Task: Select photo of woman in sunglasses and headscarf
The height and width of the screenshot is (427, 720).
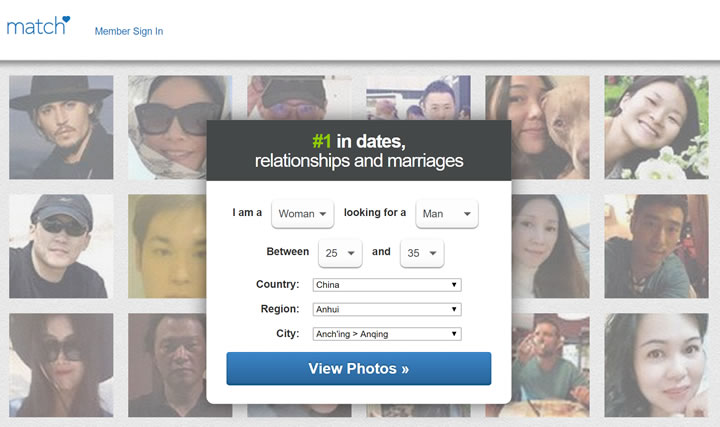Action: click(x=179, y=127)
